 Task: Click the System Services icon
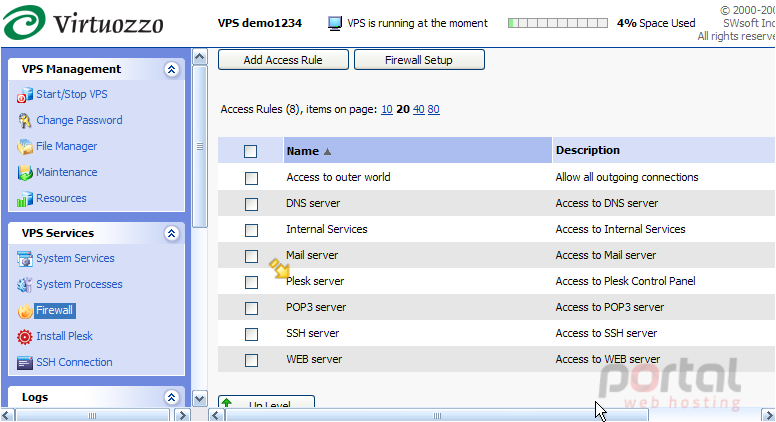point(25,259)
